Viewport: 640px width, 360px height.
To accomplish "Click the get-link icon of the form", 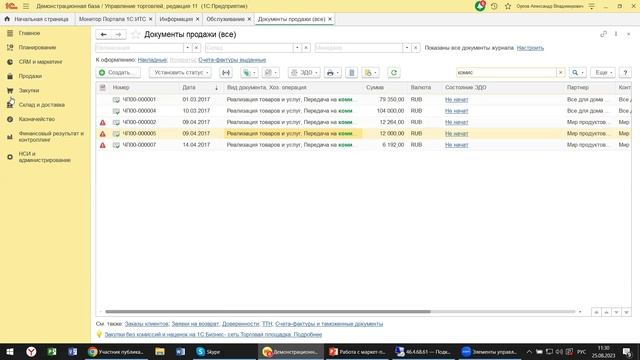I will point(603,34).
